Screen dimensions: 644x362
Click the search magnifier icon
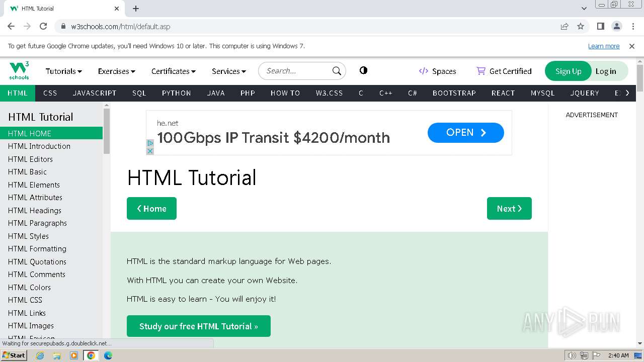coord(337,71)
